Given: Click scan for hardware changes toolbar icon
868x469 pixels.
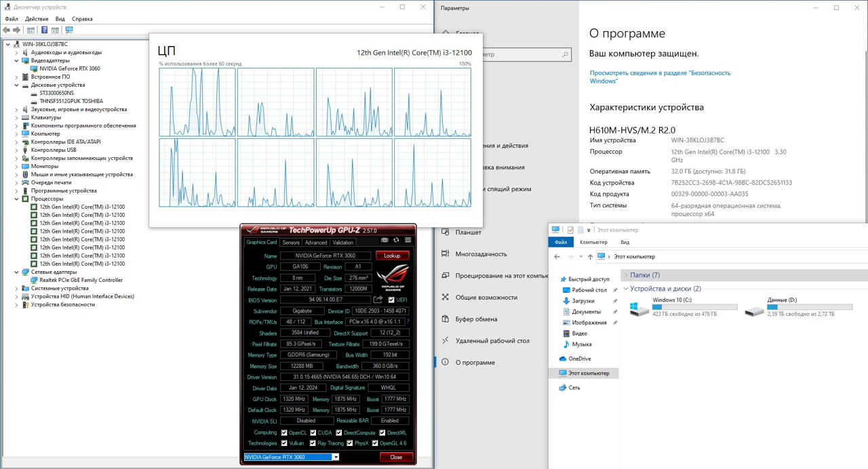Looking at the screenshot, I should coord(68,30).
